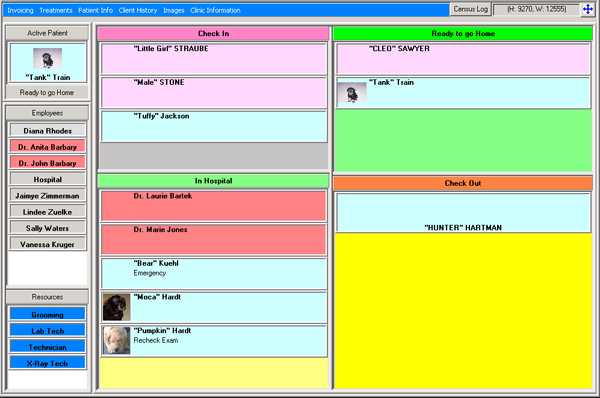
Task: Click the Check In column header
Action: (214, 34)
